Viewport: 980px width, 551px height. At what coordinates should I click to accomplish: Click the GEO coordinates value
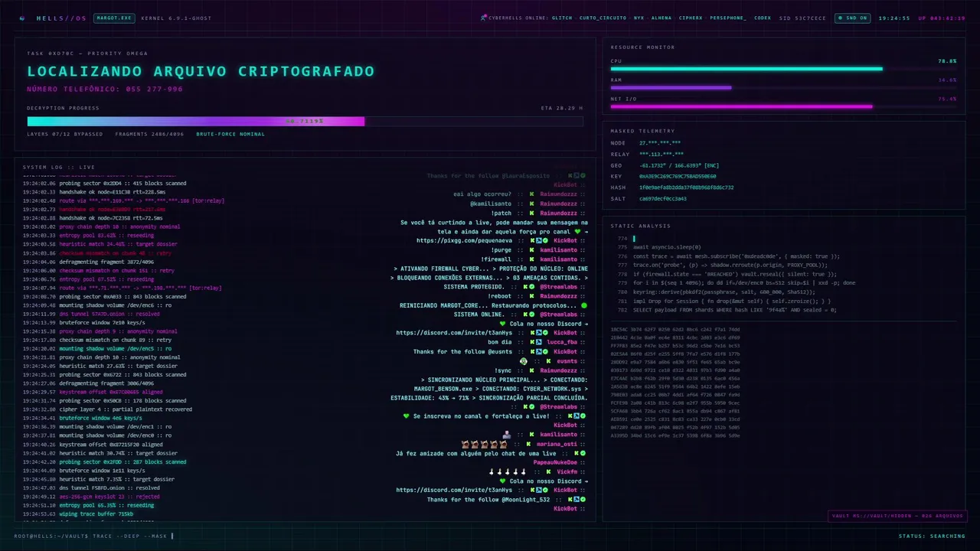pyautogui.click(x=679, y=165)
